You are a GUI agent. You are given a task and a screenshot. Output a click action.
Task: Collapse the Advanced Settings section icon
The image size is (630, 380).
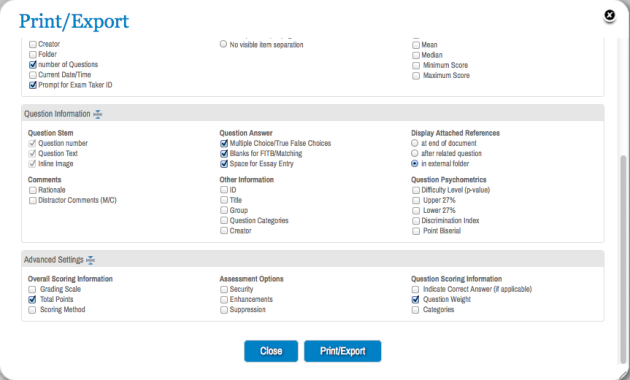[x=91, y=260]
